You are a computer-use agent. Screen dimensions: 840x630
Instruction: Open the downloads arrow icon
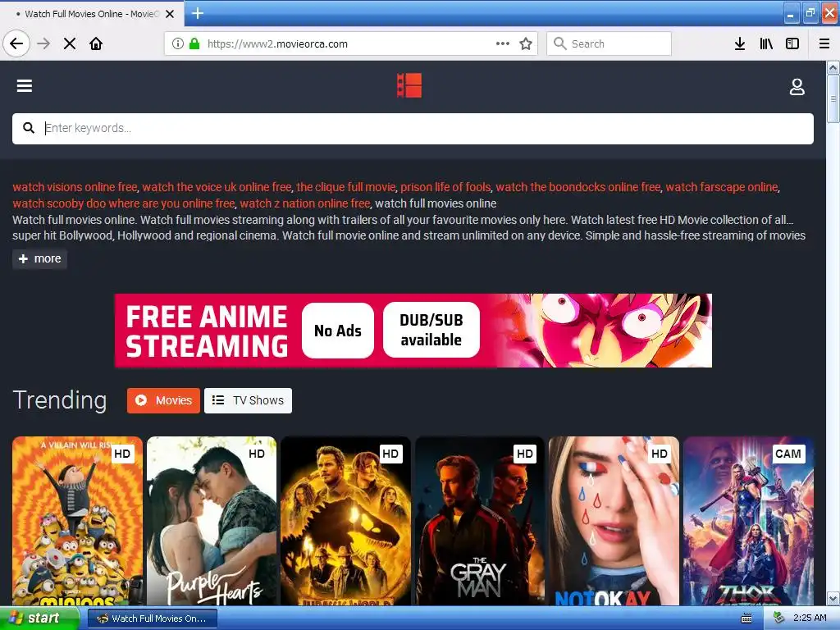click(740, 43)
